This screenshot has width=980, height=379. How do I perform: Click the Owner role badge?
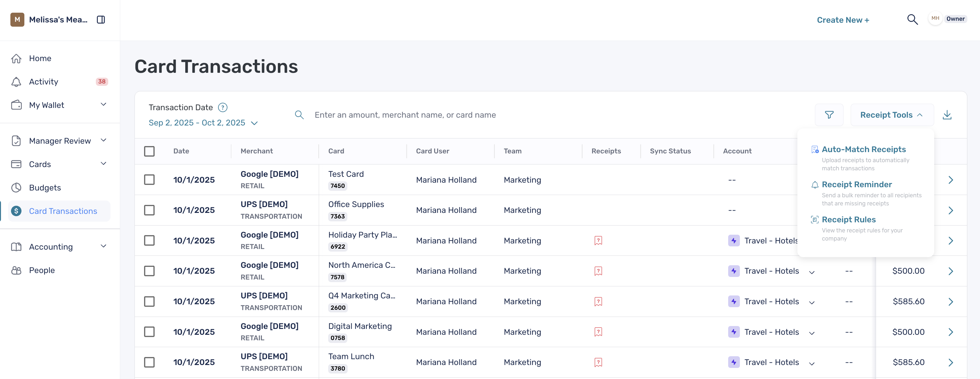[955, 19]
